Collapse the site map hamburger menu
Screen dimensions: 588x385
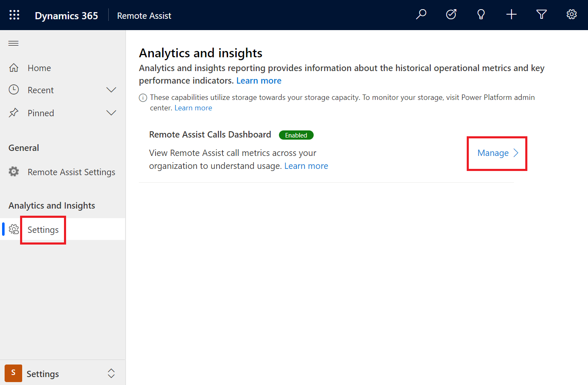pos(13,43)
